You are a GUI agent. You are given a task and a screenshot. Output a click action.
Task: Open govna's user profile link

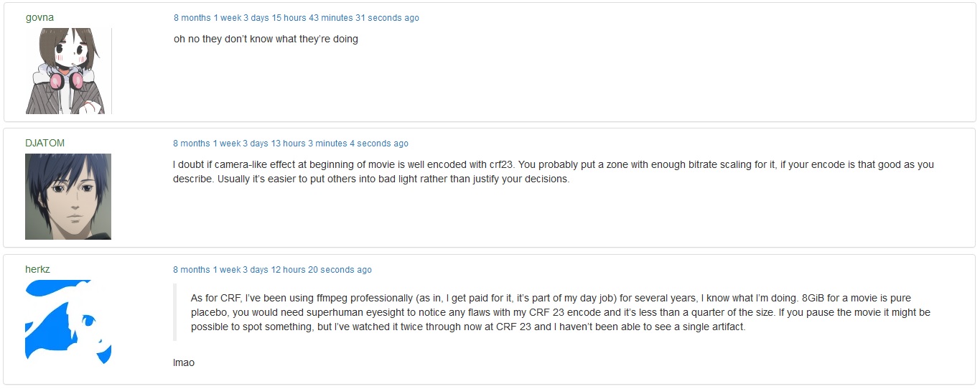(x=39, y=17)
